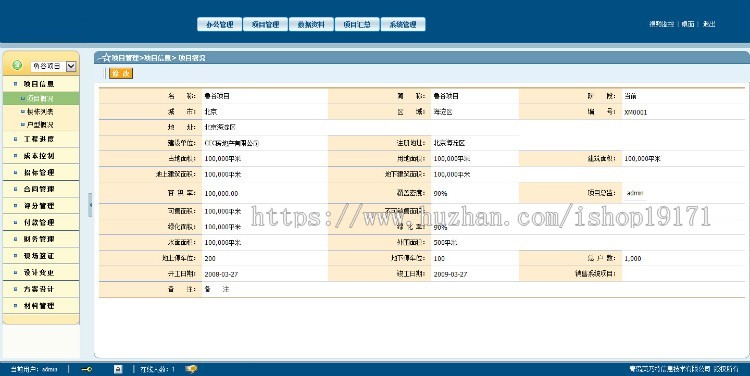Click the project number value XW0001
Screen dimensions: 750x376
636,112
